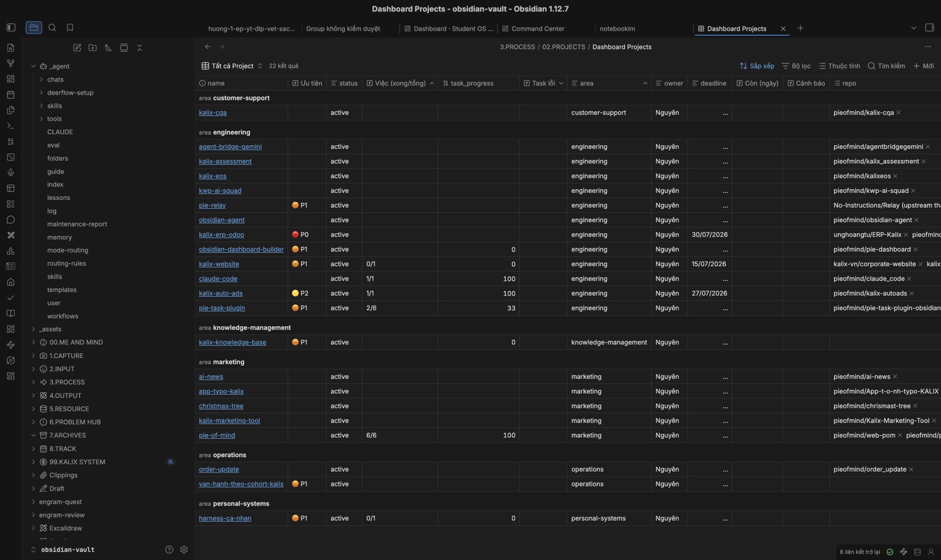Open the search icon in the sidebar header
Viewport: 941px width, 560px height.
52,28
